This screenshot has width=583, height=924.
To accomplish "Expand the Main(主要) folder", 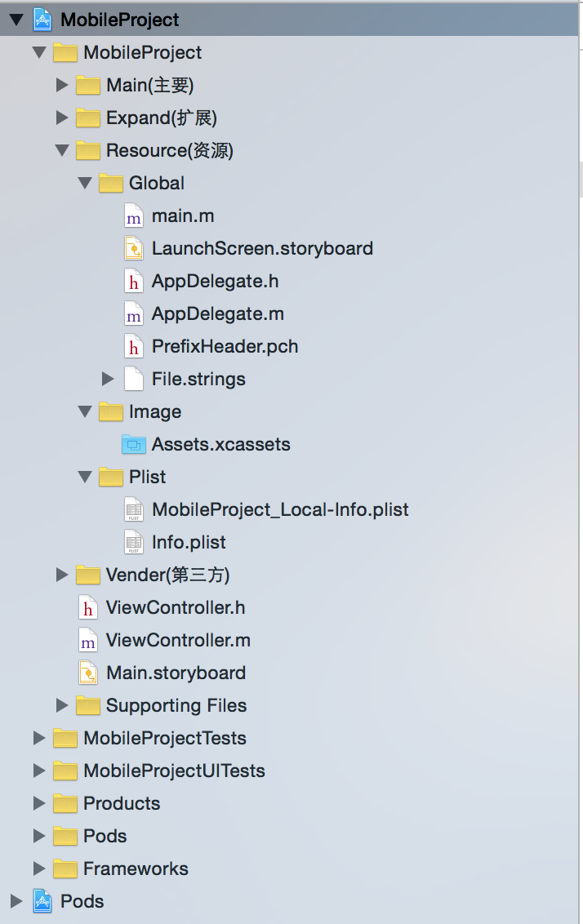I will point(62,85).
